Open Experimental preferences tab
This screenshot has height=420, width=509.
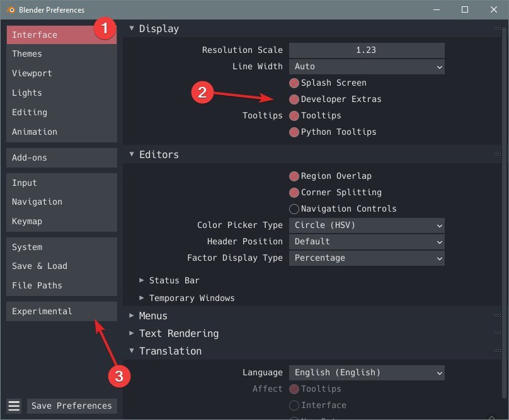point(61,312)
